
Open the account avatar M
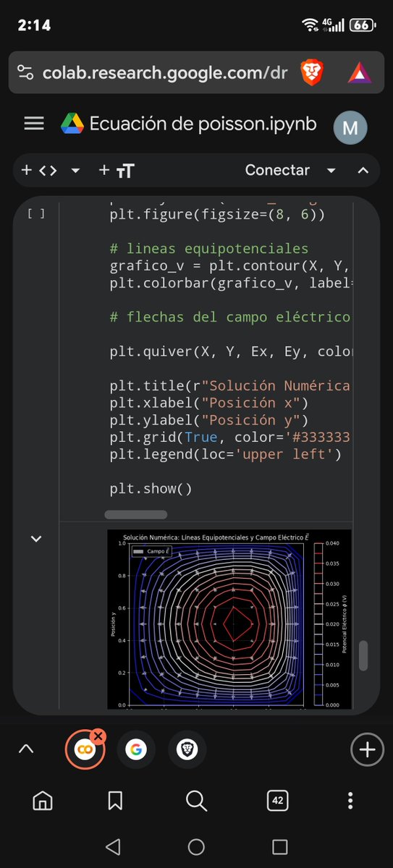350,128
